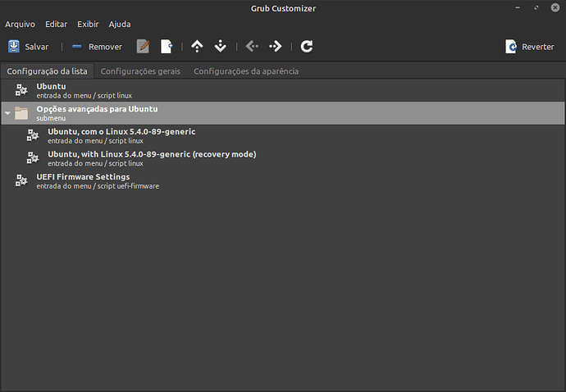Viewport: 566px width, 392px height.
Task: Close the Grub Customizer window
Action: 555,7
